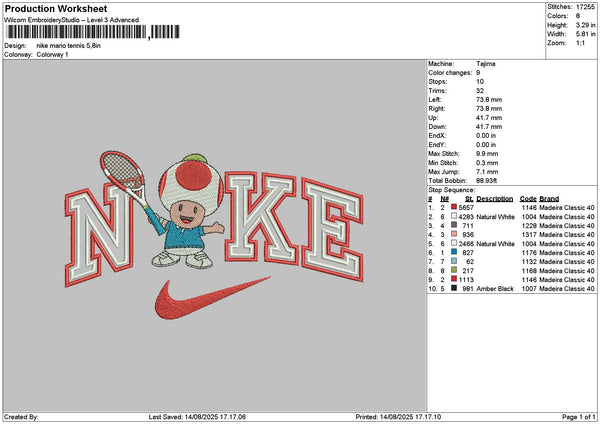
Task: Click the 'Up:' measurement value
Action: (489, 118)
